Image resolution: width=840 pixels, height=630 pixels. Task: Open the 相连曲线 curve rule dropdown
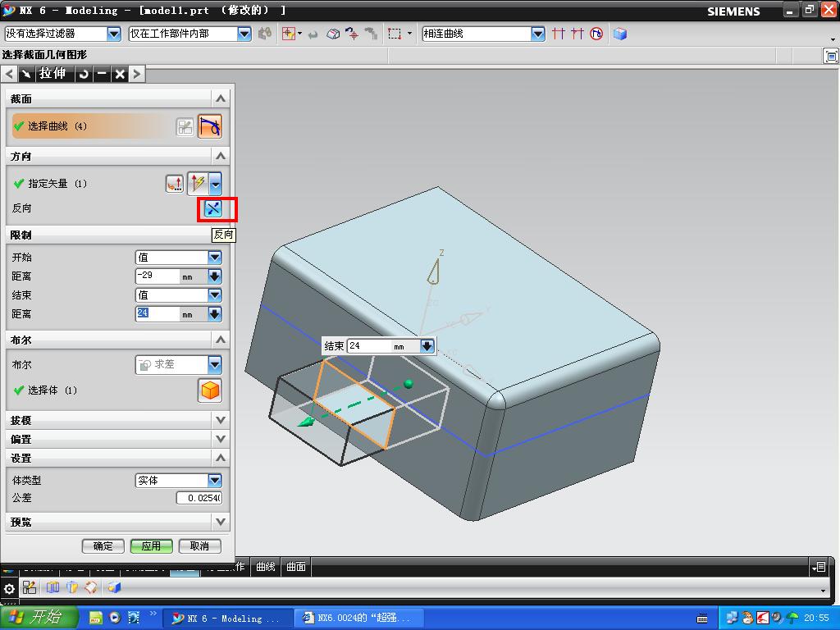point(538,34)
